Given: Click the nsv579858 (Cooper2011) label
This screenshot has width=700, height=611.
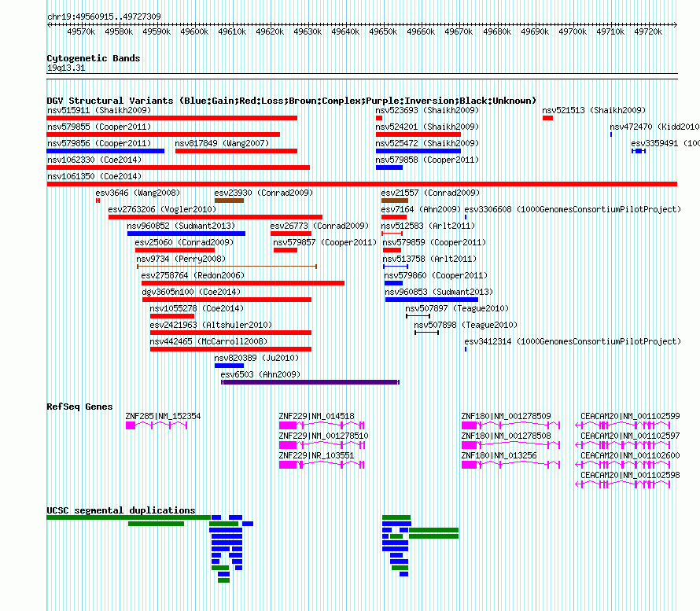Looking at the screenshot, I should pos(427,160).
